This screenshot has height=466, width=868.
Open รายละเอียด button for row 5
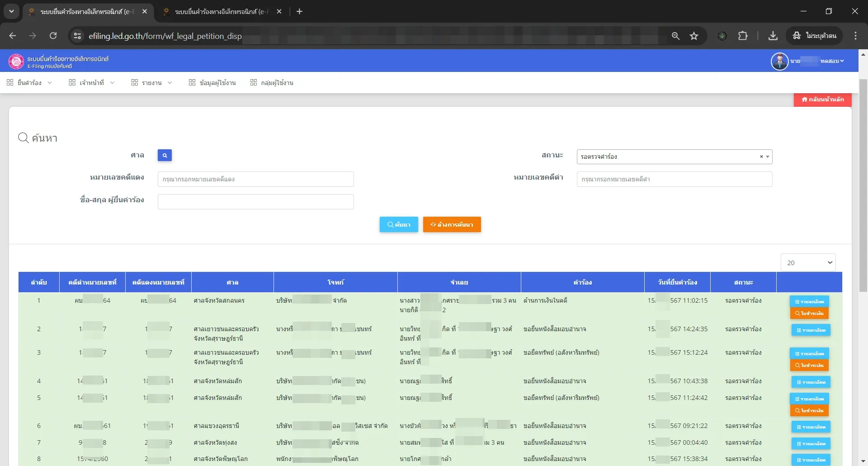point(809,399)
